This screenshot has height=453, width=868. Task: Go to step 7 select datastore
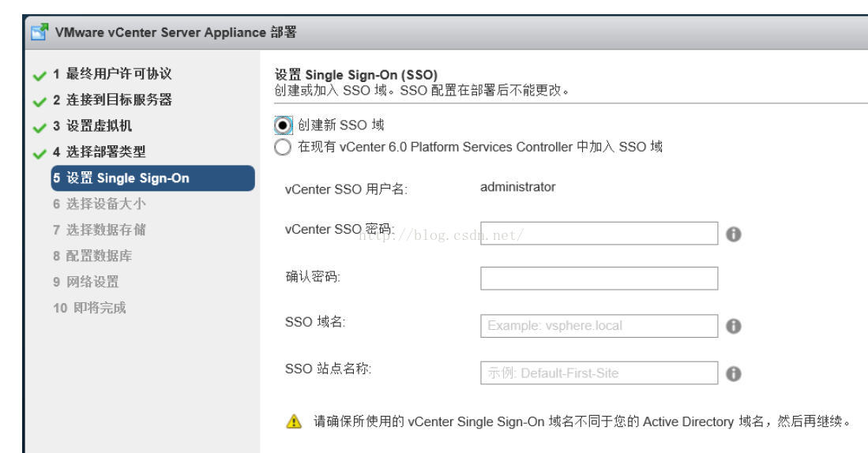coord(100,230)
